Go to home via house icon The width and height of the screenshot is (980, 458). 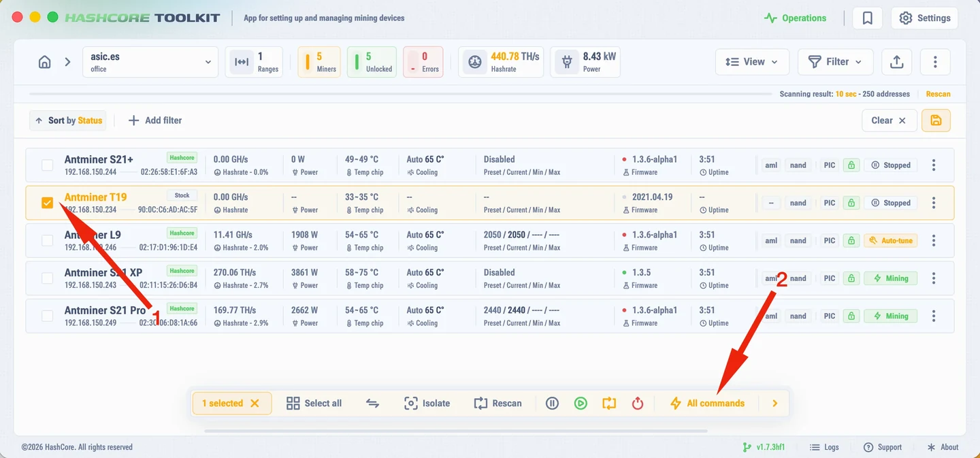[x=44, y=62]
